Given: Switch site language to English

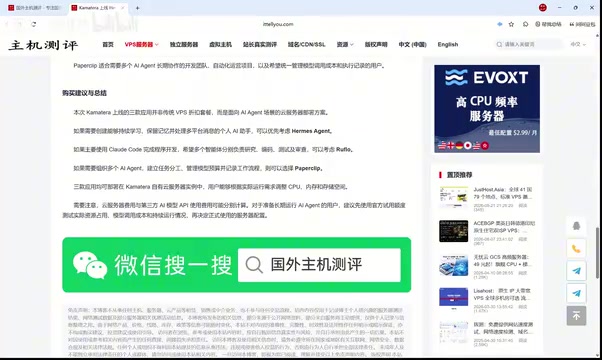Looking at the screenshot, I should click(x=448, y=45).
